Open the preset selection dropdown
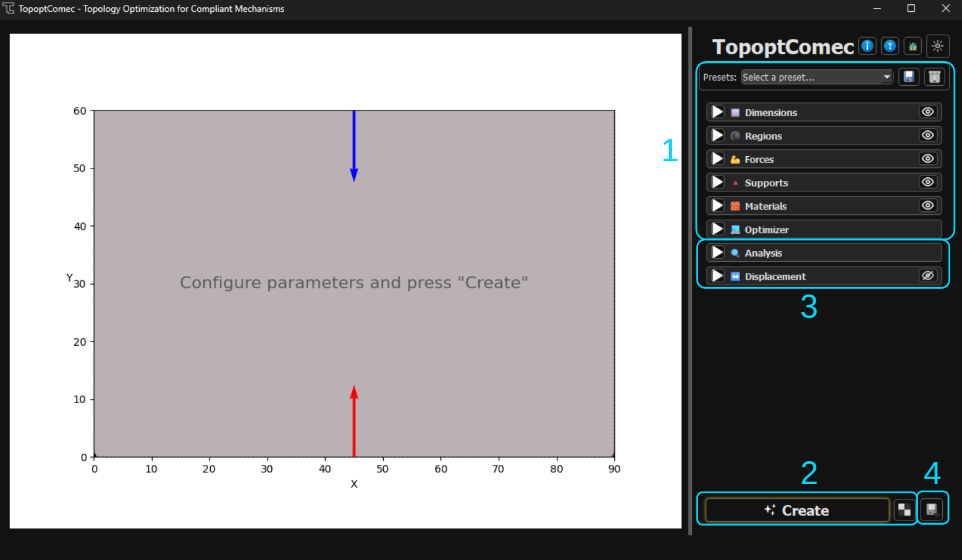 click(x=886, y=77)
